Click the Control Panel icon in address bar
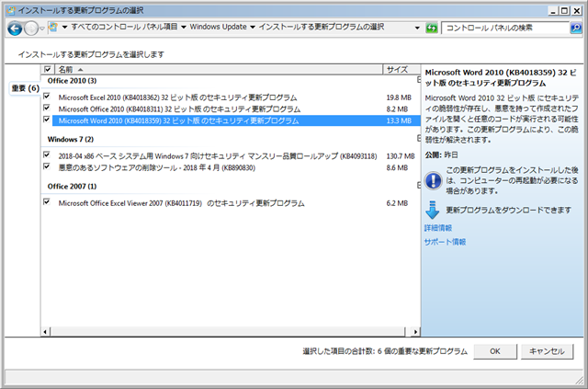588x389 pixels. [x=53, y=27]
